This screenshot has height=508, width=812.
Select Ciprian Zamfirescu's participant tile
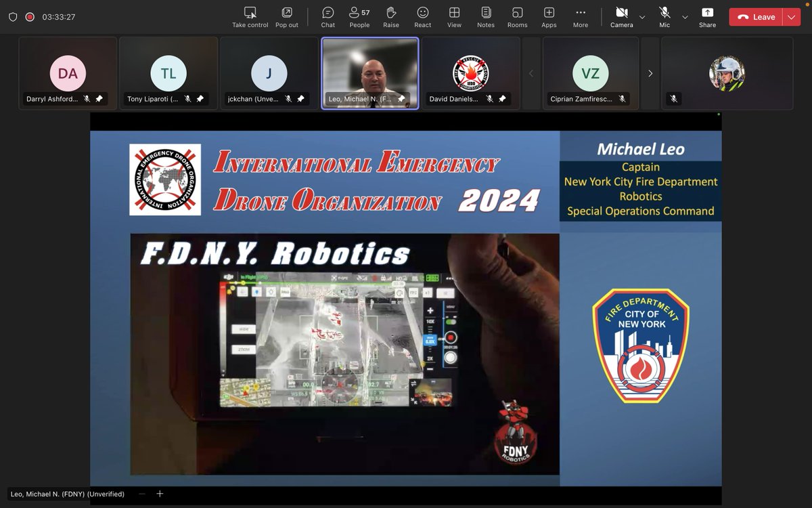coord(591,73)
